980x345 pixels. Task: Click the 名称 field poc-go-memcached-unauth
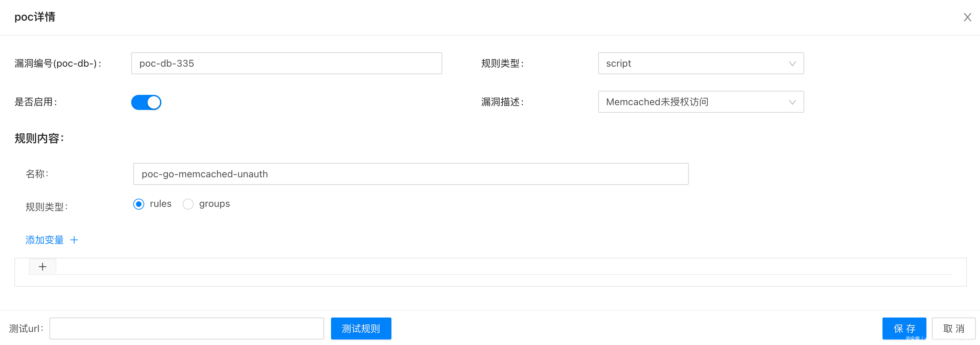410,174
